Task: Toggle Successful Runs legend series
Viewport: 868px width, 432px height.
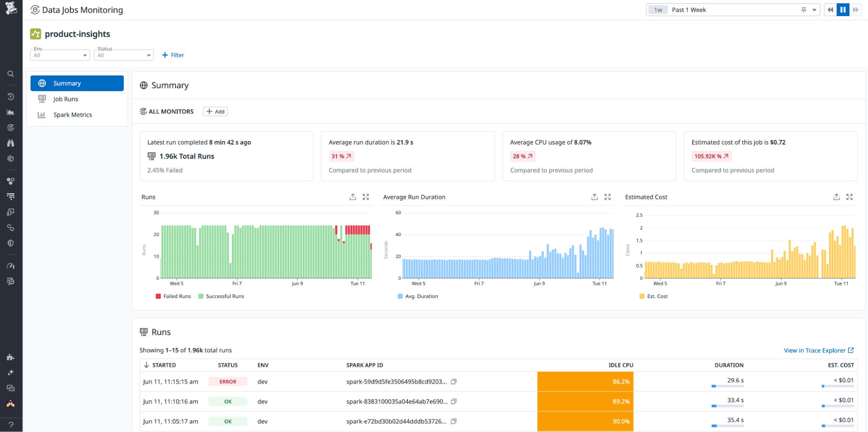Action: (x=221, y=296)
